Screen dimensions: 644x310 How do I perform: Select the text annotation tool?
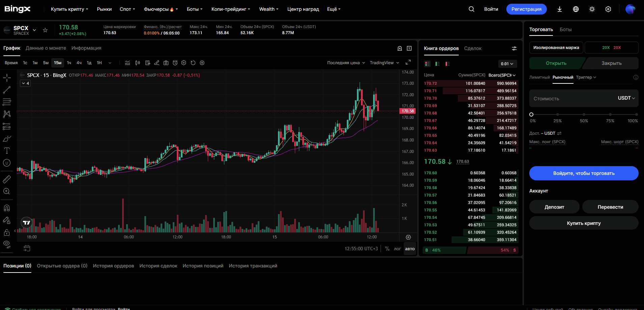7,151
